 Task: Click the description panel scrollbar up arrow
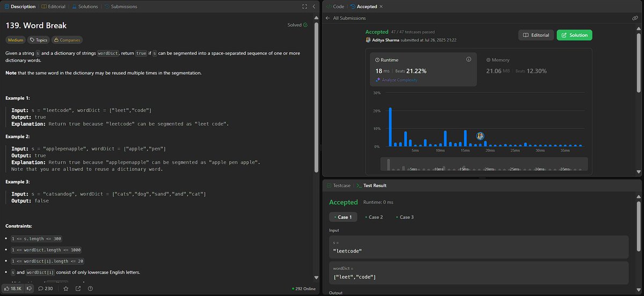coord(317,17)
